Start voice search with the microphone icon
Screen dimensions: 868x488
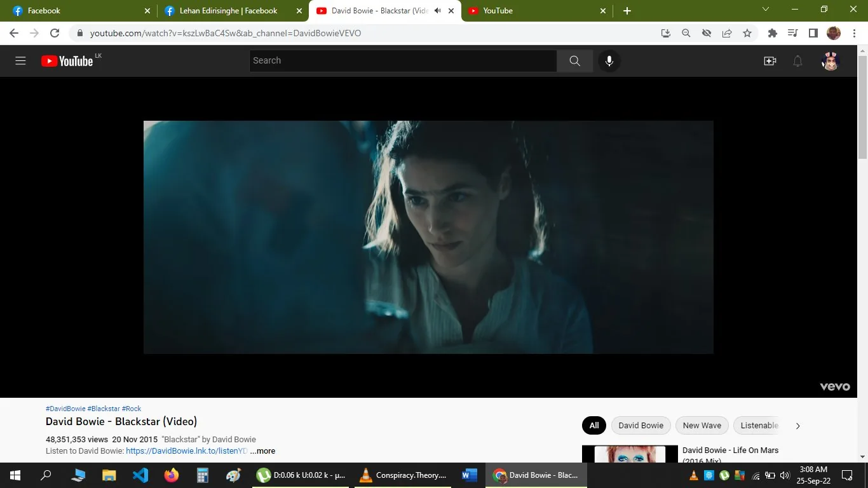[x=609, y=60]
